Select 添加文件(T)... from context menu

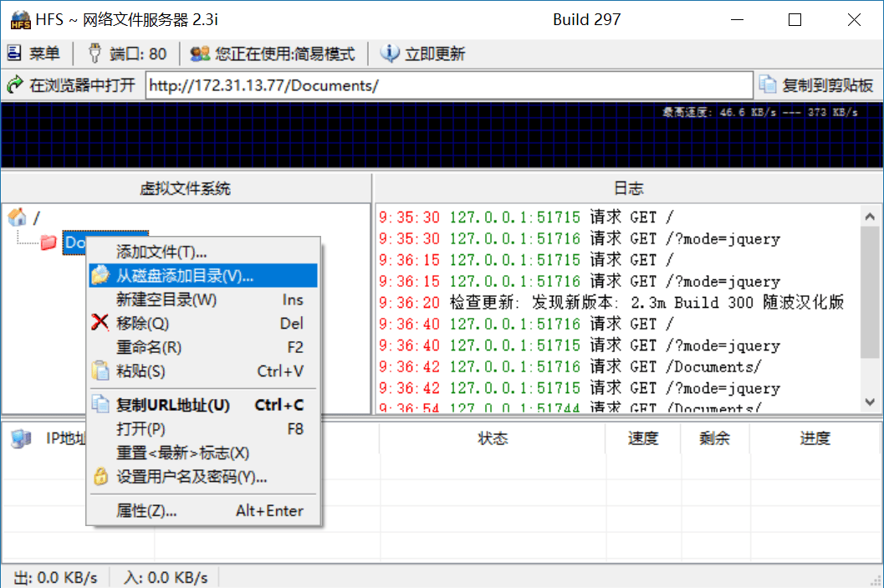point(161,252)
